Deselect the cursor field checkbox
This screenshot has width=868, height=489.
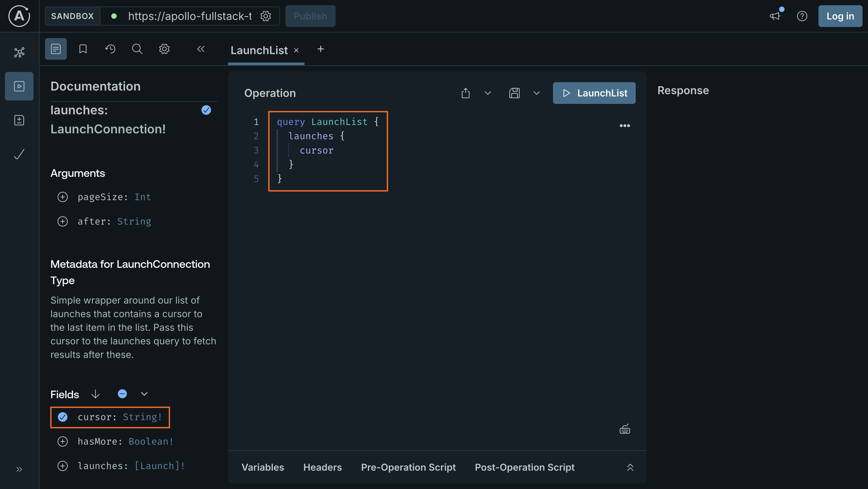point(62,417)
